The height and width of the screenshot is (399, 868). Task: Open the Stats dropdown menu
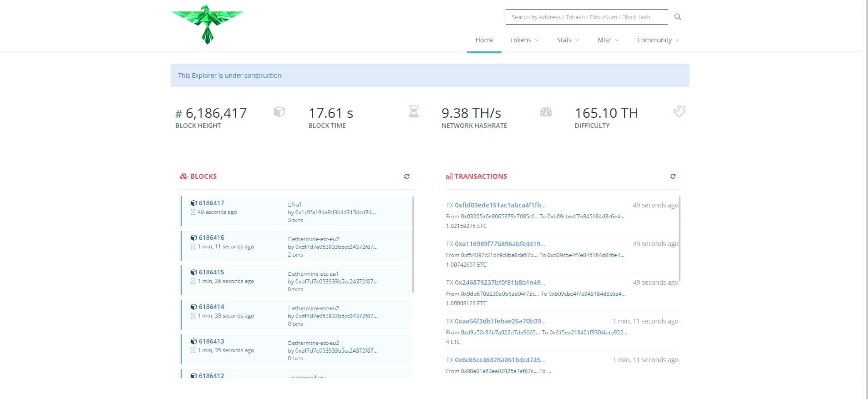(x=568, y=40)
